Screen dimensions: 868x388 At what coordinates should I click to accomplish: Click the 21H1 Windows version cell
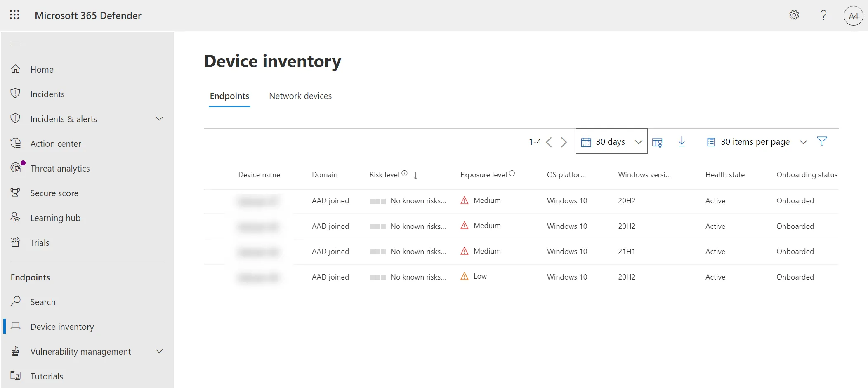coord(626,252)
